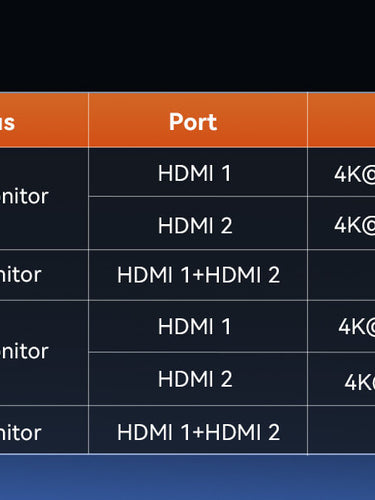Viewport: 375px width, 500px height.
Task: Click the blue gradient area below the table
Action: tap(187, 477)
